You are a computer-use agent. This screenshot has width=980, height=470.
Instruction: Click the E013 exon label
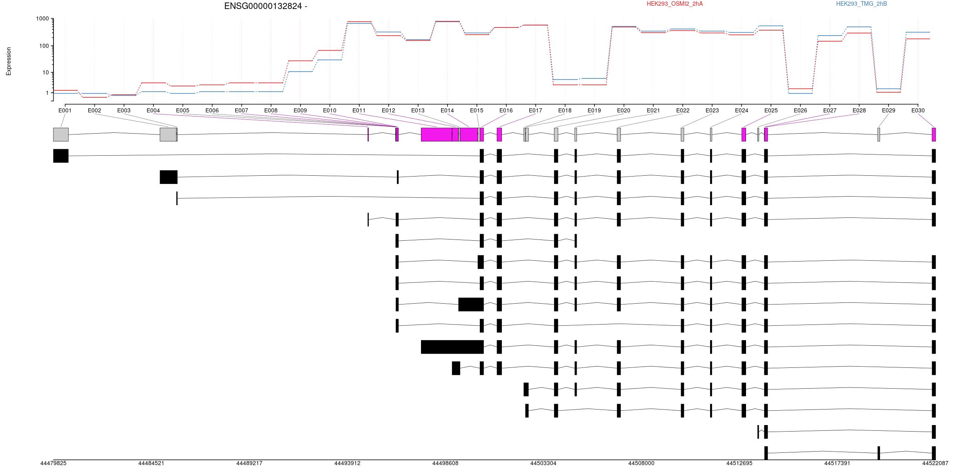click(x=418, y=110)
